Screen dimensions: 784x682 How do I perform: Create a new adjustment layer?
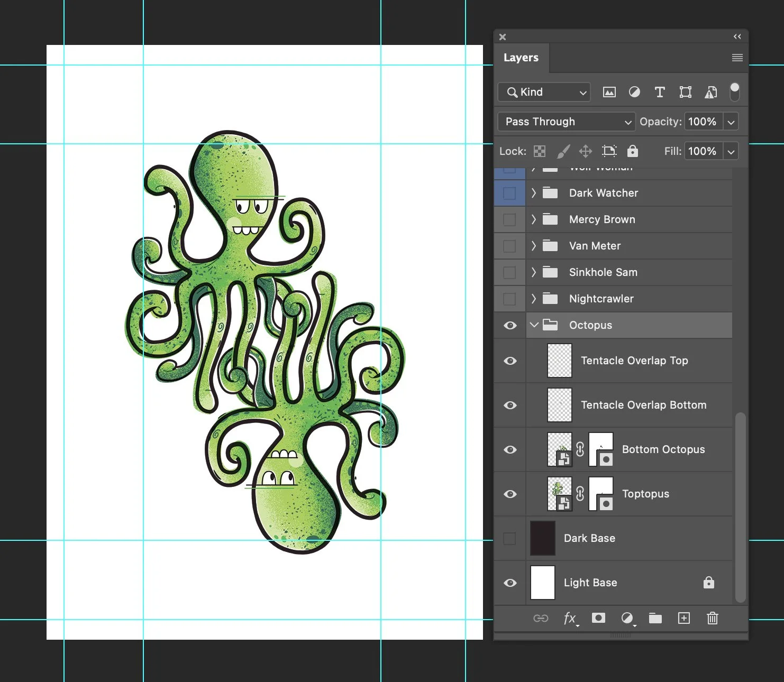pyautogui.click(x=628, y=619)
